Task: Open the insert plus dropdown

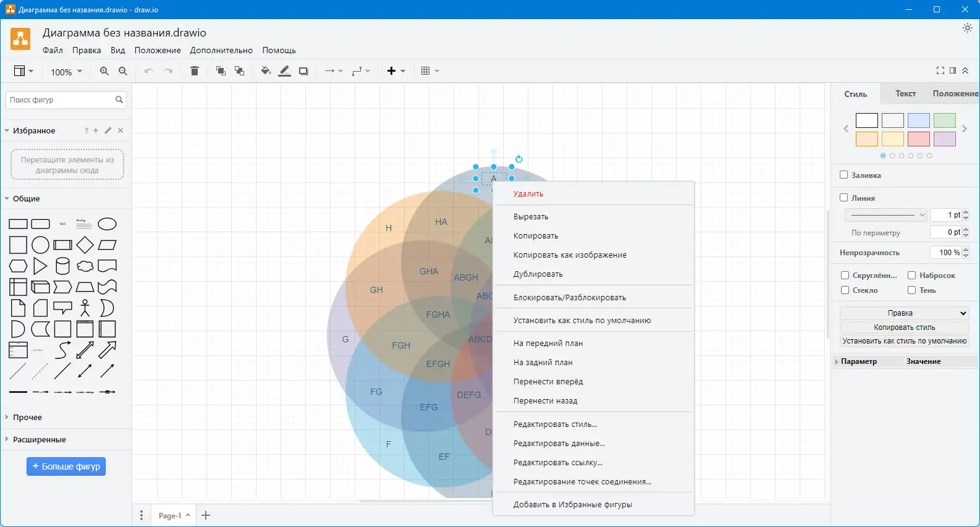Action: tap(396, 71)
